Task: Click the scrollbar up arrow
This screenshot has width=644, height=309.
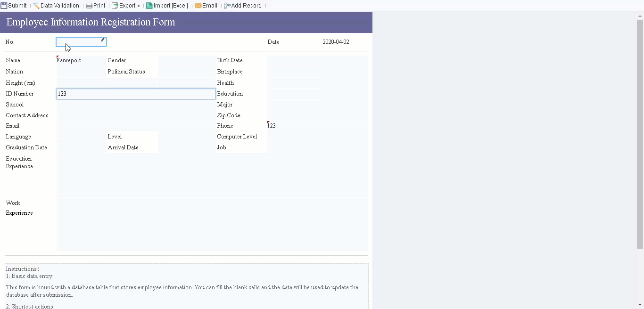Action: click(640, 16)
